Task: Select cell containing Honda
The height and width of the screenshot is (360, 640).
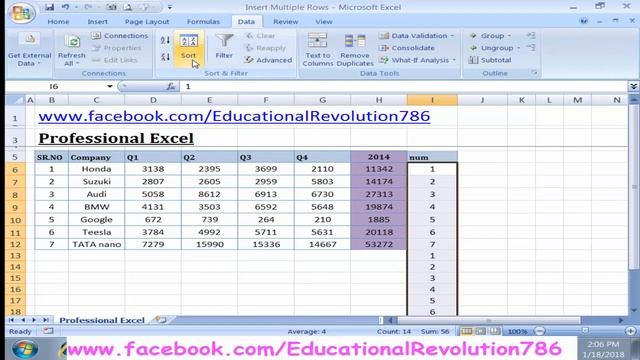Action: pyautogui.click(x=96, y=169)
